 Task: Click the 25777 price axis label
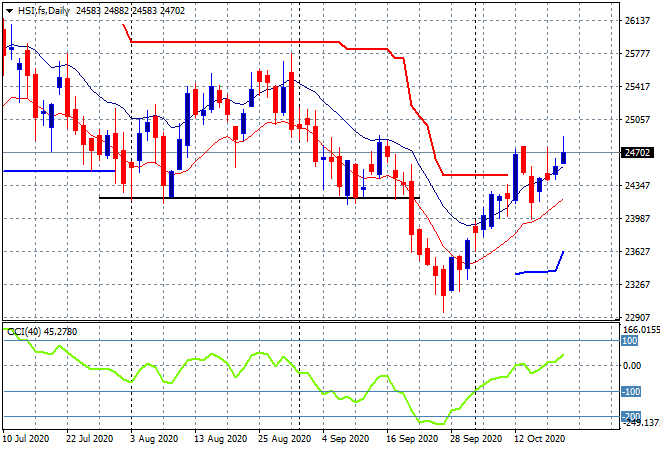click(x=638, y=54)
